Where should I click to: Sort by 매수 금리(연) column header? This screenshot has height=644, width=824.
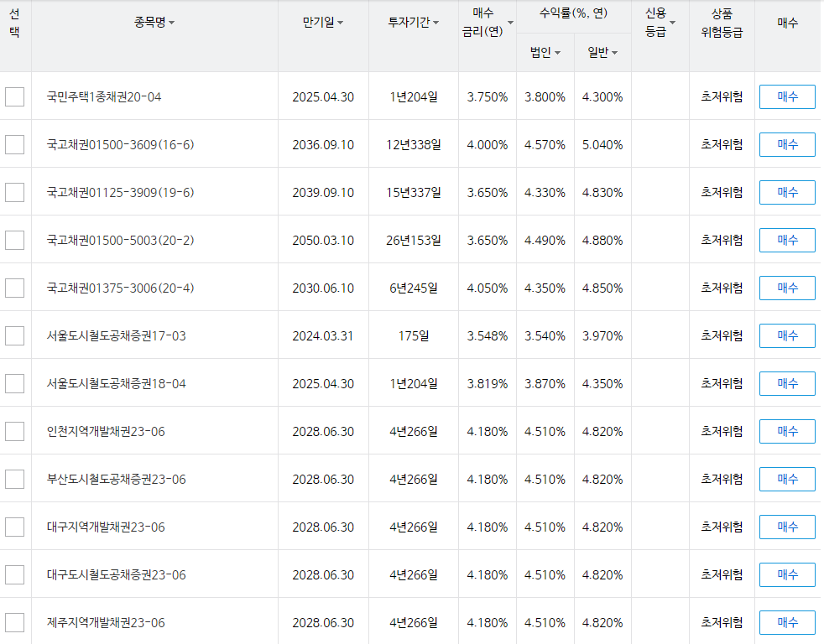point(488,22)
